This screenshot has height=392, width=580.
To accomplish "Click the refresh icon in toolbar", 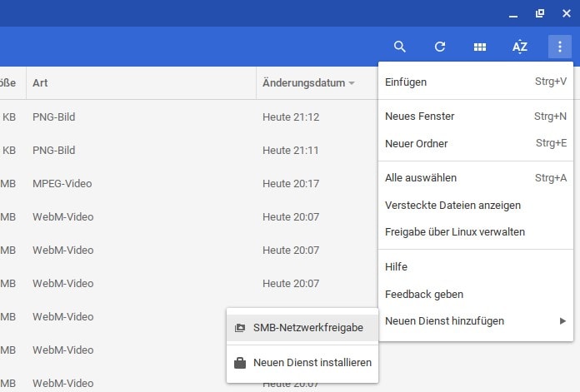I will tap(440, 47).
